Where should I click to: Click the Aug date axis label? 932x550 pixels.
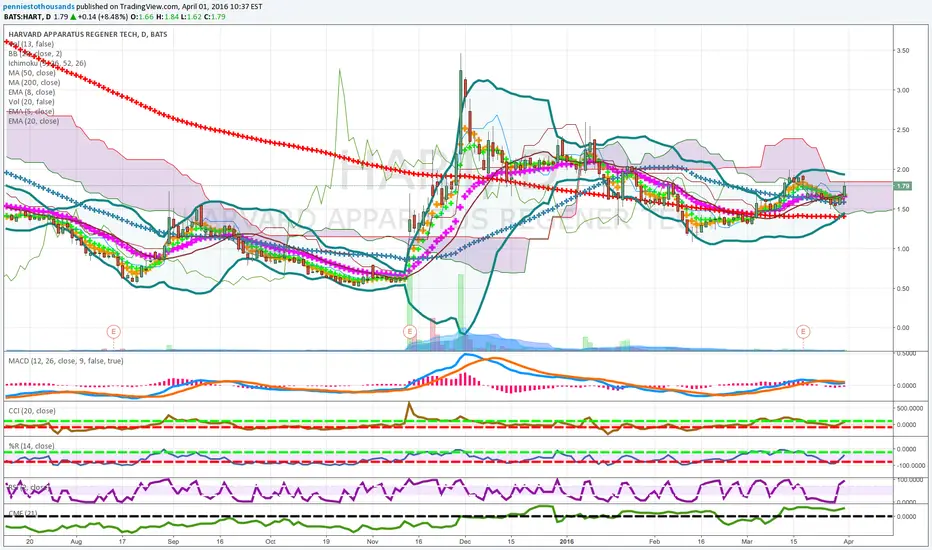pos(75,542)
